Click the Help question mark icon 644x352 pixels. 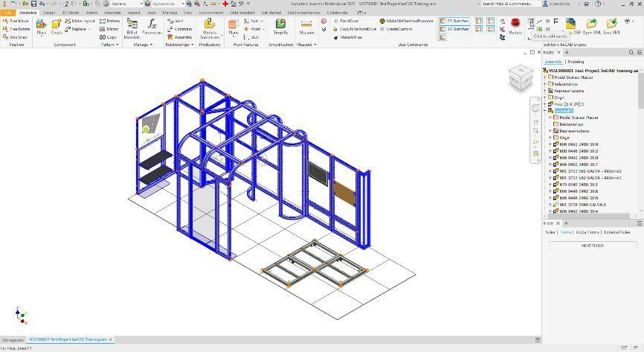pos(598,4)
